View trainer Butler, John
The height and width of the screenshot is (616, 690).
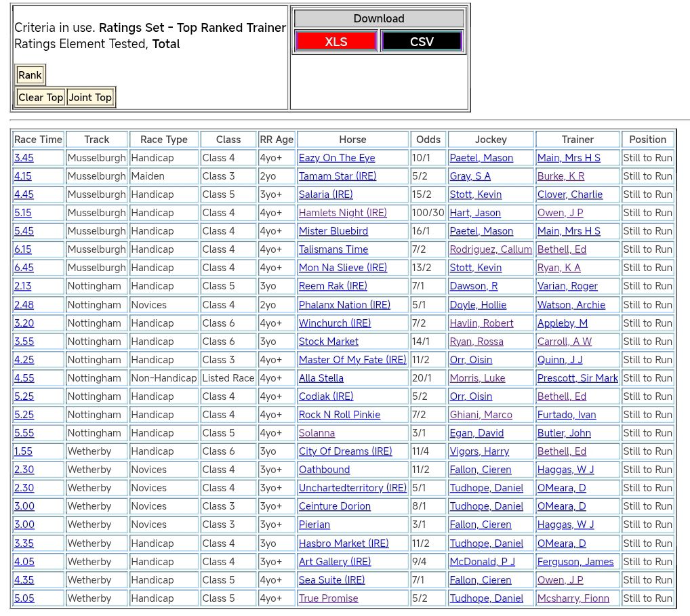point(564,433)
